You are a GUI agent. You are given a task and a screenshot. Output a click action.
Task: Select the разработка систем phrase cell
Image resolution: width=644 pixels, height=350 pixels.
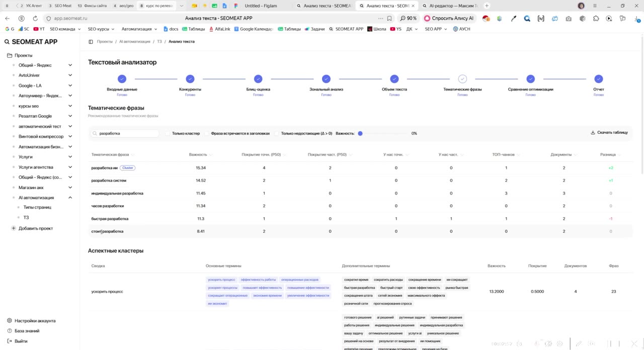coord(109,181)
